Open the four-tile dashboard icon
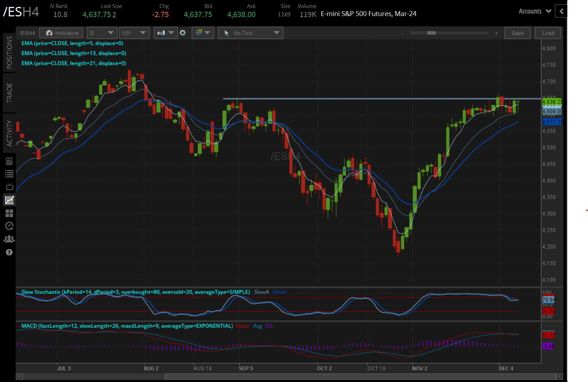 pyautogui.click(x=9, y=213)
